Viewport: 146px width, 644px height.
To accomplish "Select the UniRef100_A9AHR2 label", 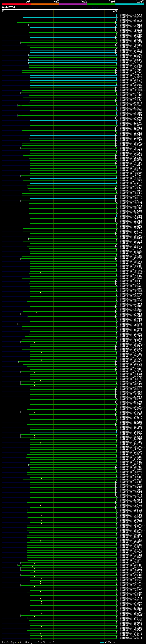I will [x=131, y=321].
